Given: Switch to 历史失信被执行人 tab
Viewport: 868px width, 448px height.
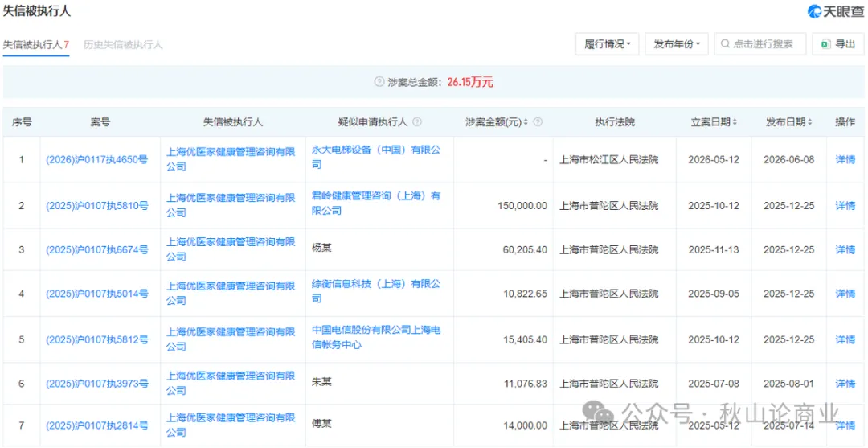Looking at the screenshot, I should tap(123, 45).
